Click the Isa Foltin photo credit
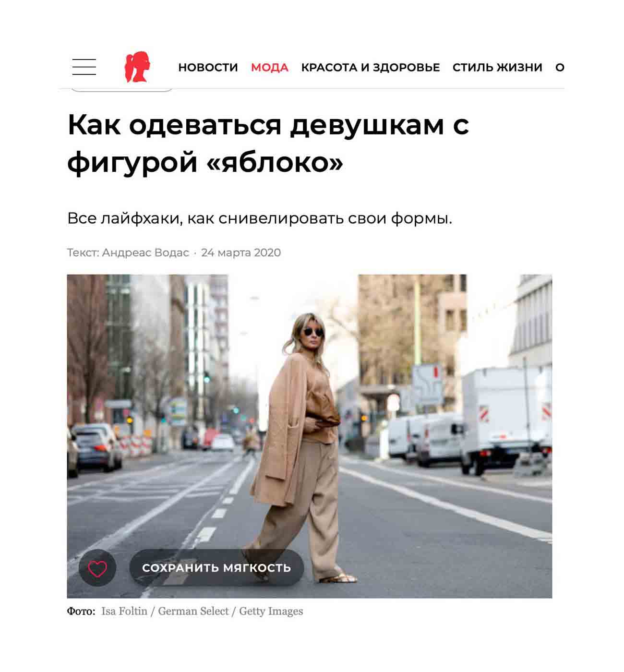Viewport: 624px width, 672px height. click(x=124, y=611)
